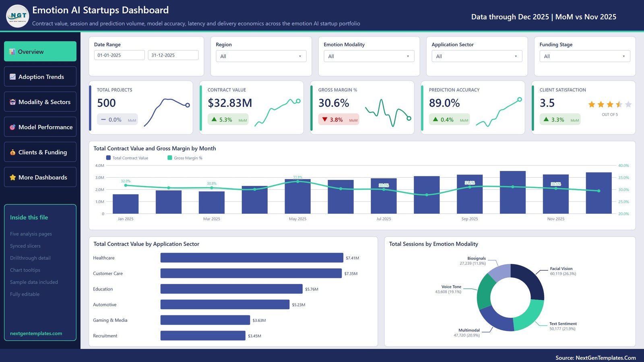Click the Total Projects sparkline
This screenshot has width=644, height=362.
pyautogui.click(x=167, y=112)
